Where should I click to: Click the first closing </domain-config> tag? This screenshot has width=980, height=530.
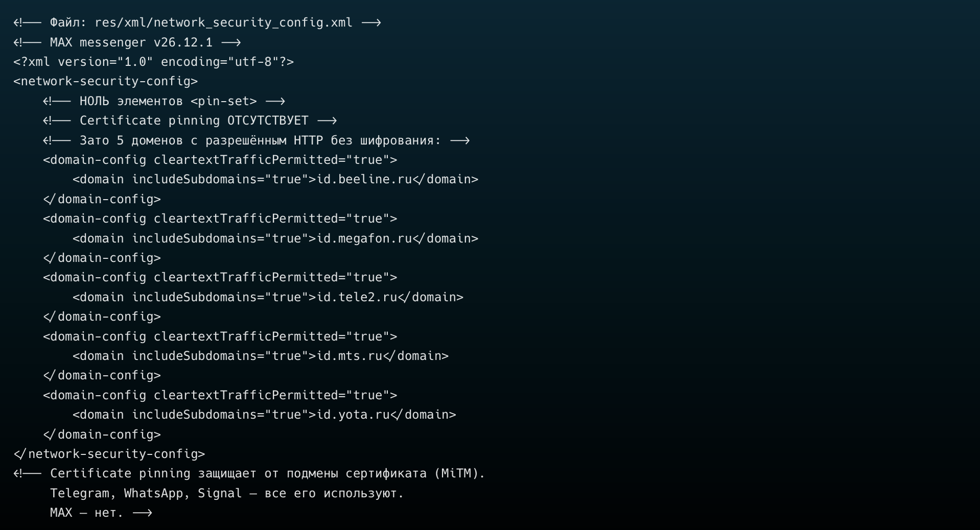coord(102,199)
